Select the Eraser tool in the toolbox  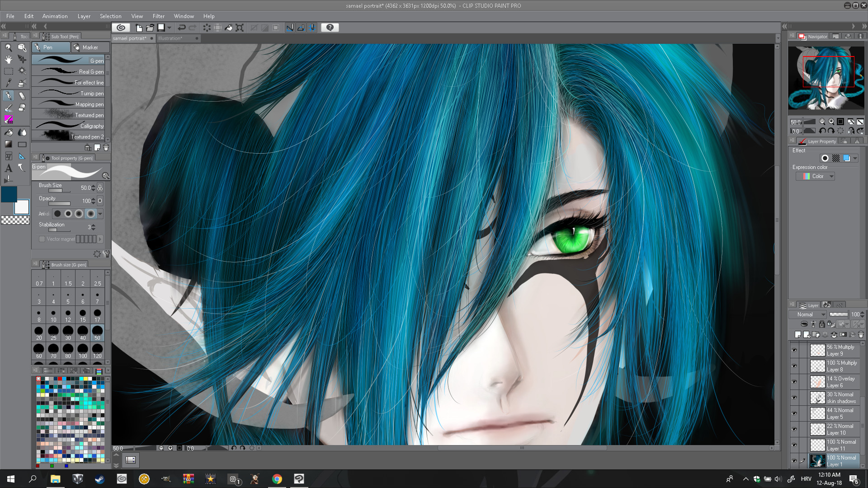pyautogui.click(x=22, y=108)
